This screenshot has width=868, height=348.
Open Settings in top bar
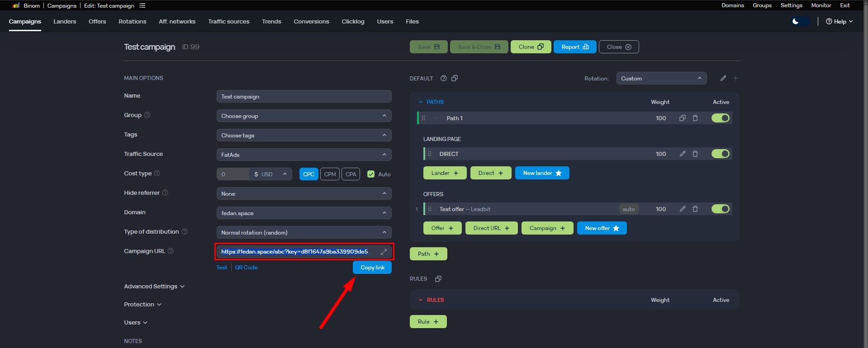pyautogui.click(x=791, y=5)
